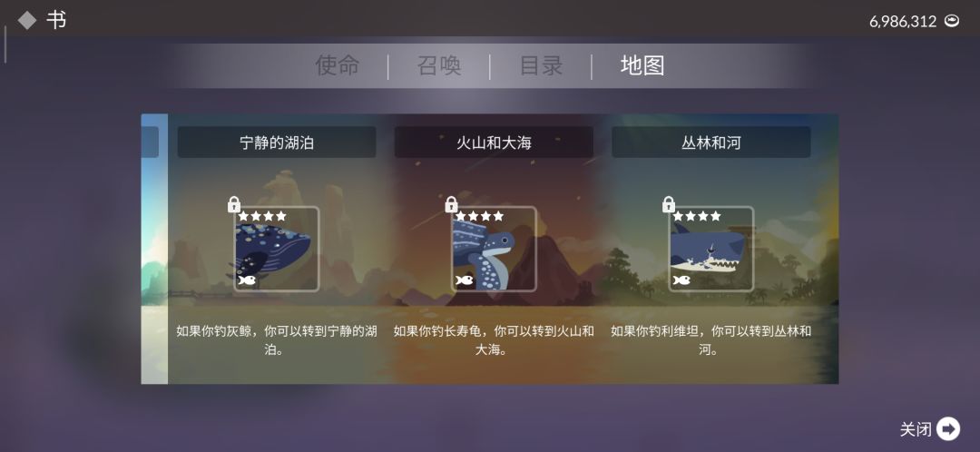Switch to the 使命 tab
This screenshot has height=452, width=980.
point(338,65)
